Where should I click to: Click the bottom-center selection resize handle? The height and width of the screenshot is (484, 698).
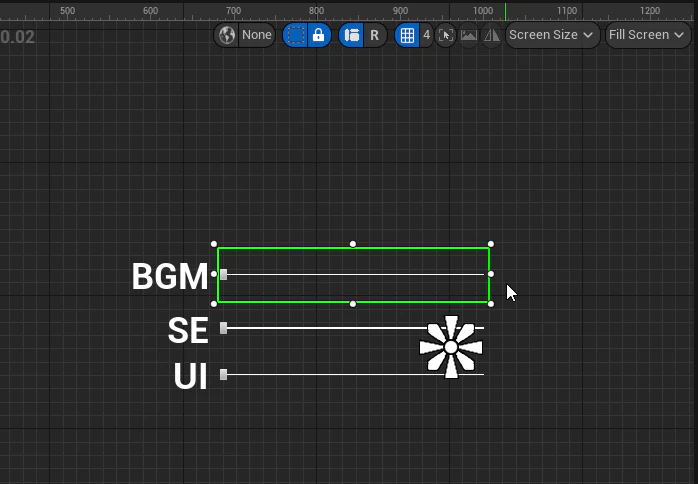[x=353, y=304]
